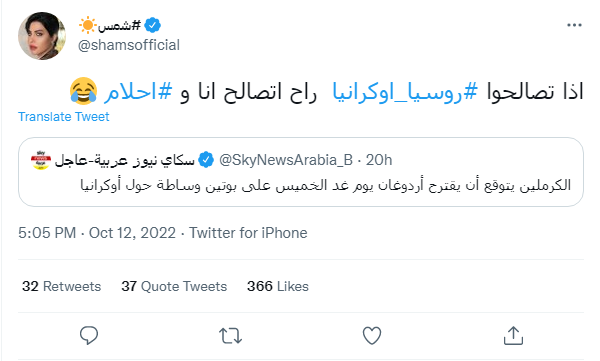Click the Sky News Arabia verified badge

207,160
